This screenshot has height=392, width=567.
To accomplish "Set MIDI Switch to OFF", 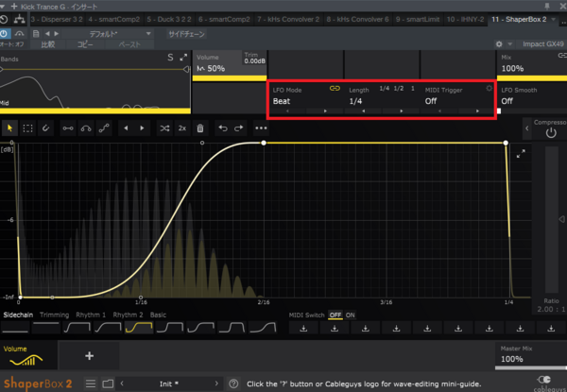I will click(335, 315).
